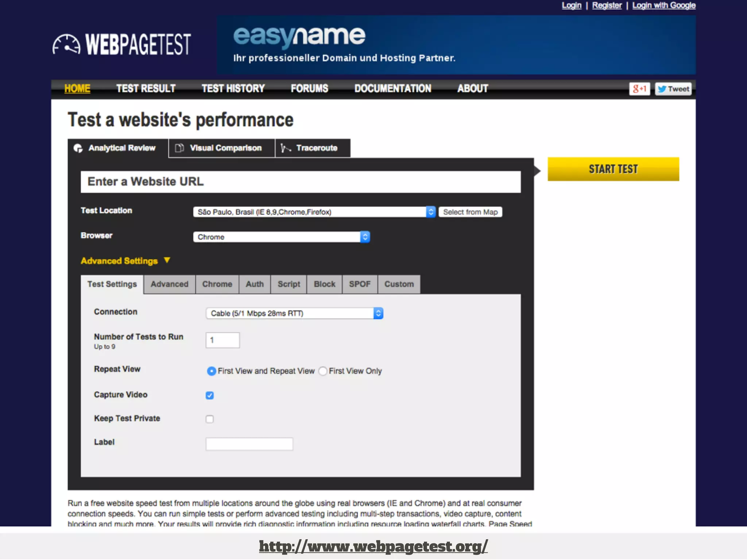747x560 pixels.
Task: Switch to the SPOF tab
Action: tap(360, 284)
